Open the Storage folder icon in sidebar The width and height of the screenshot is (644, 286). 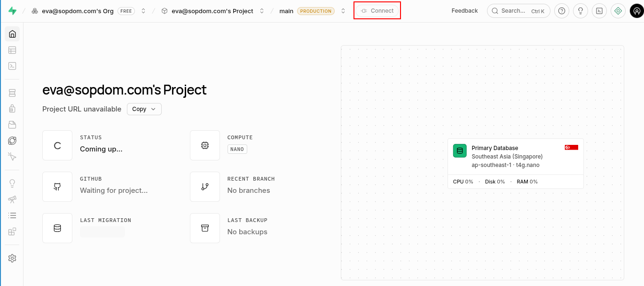point(12,125)
